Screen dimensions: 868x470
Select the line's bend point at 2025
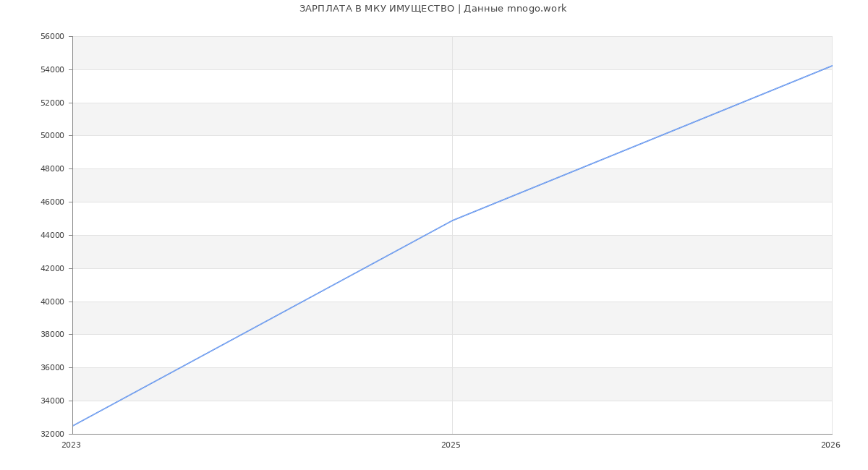click(x=452, y=221)
